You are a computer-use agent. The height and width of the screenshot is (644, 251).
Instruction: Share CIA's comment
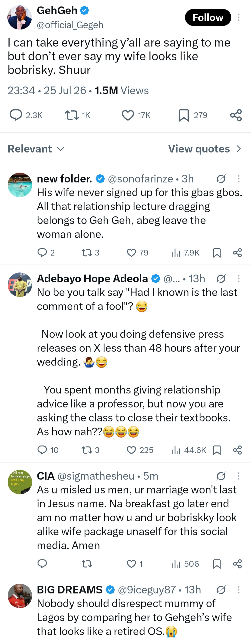click(238, 564)
